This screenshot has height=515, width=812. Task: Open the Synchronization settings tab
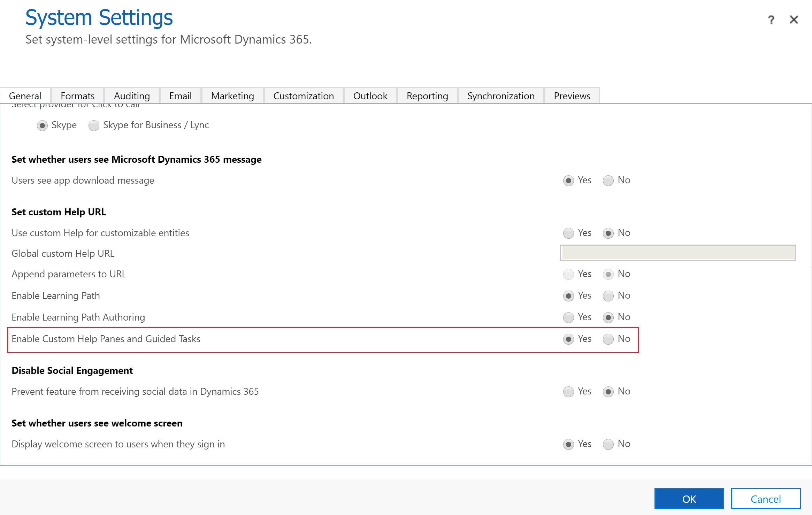[x=500, y=95]
